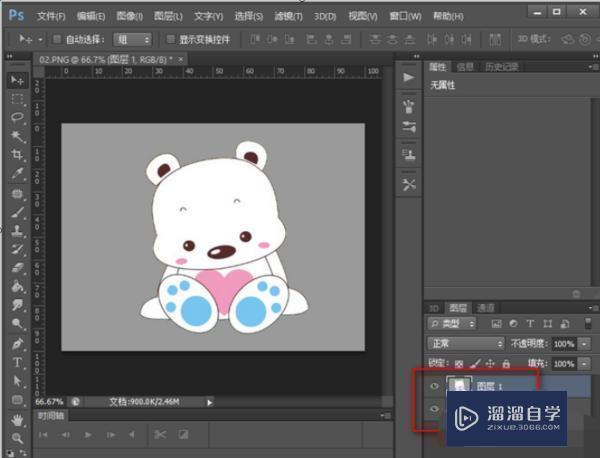
Task: Click the document info arrow in status bar
Action: [x=209, y=402]
